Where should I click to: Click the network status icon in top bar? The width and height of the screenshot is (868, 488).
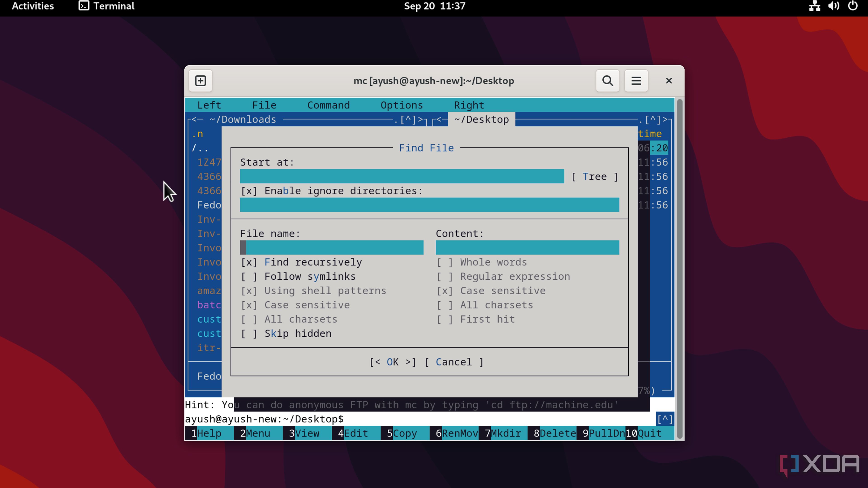[x=814, y=6]
